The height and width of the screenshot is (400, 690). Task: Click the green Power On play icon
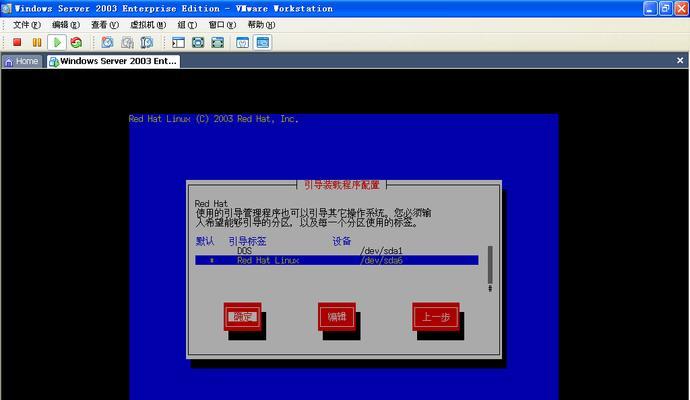point(57,42)
